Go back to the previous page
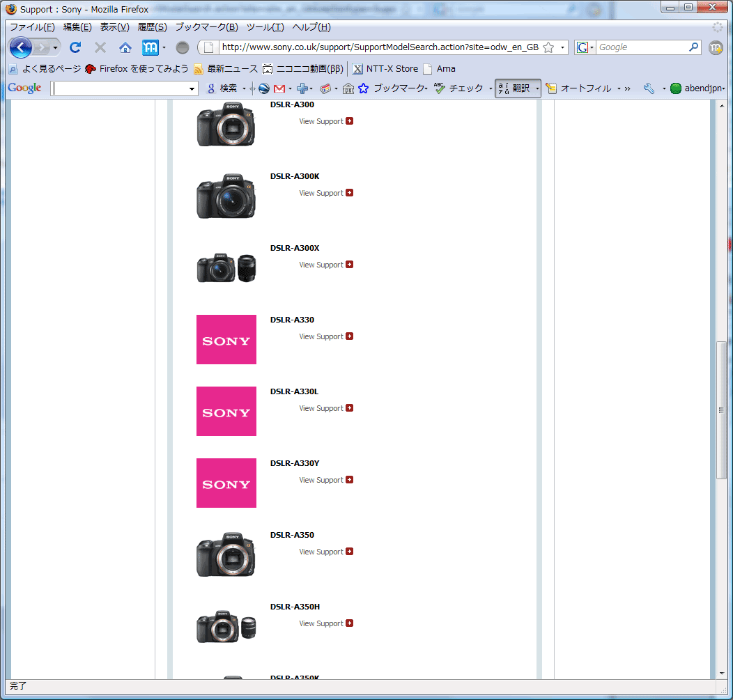 (21, 47)
